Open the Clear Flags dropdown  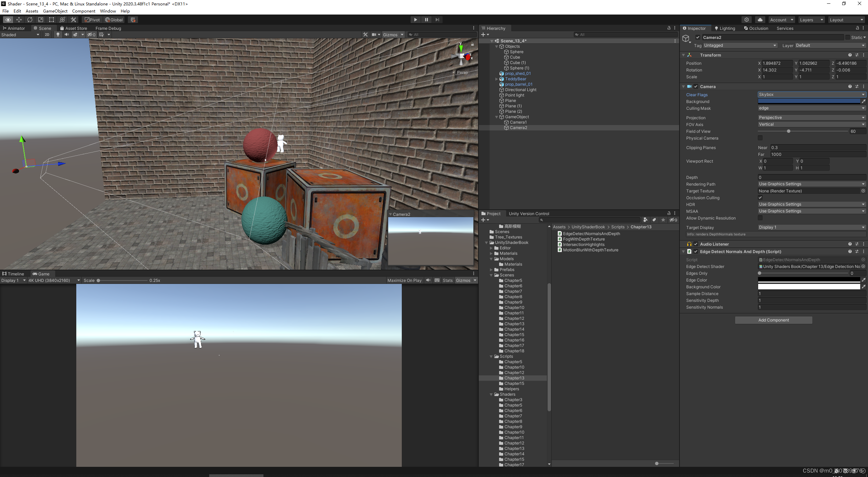(x=811, y=95)
